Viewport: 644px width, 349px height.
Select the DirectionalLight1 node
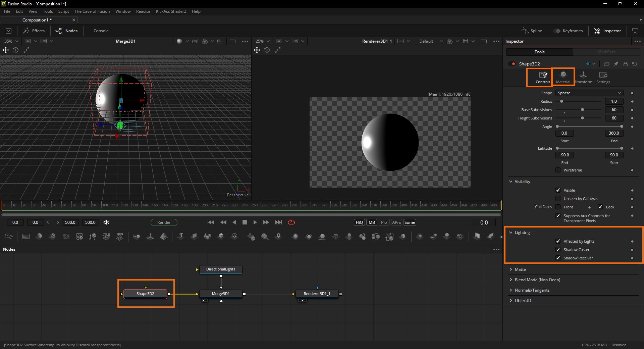[x=221, y=269]
